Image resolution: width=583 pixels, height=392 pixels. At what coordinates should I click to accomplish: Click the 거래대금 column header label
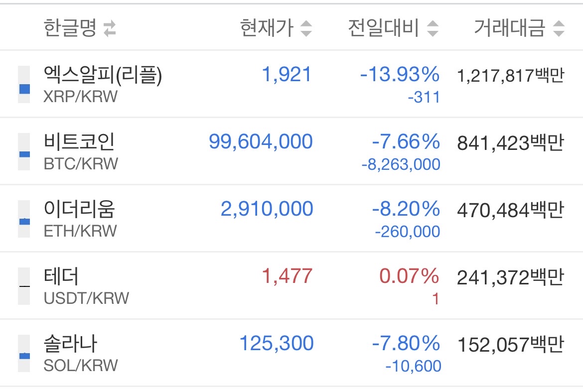click(x=509, y=28)
